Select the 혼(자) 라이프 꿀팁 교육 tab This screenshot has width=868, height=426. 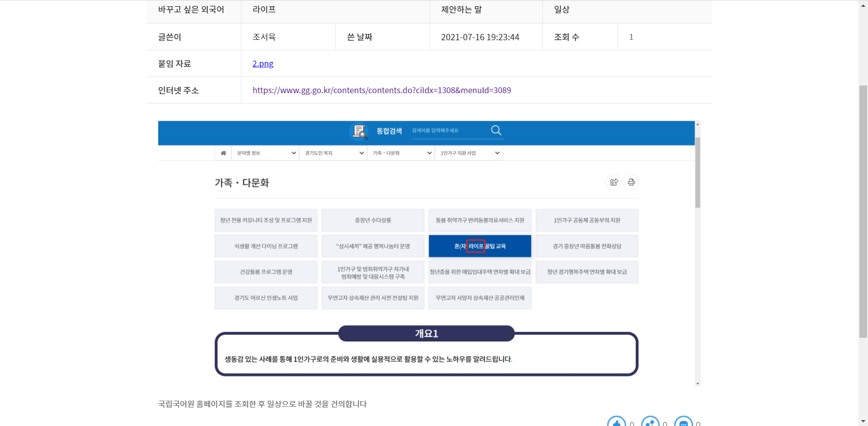(x=480, y=246)
